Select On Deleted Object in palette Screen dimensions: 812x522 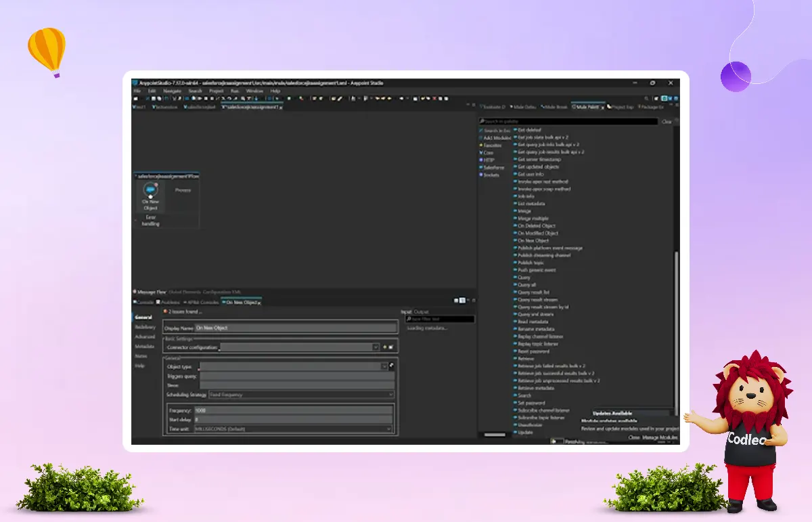pyautogui.click(x=535, y=226)
